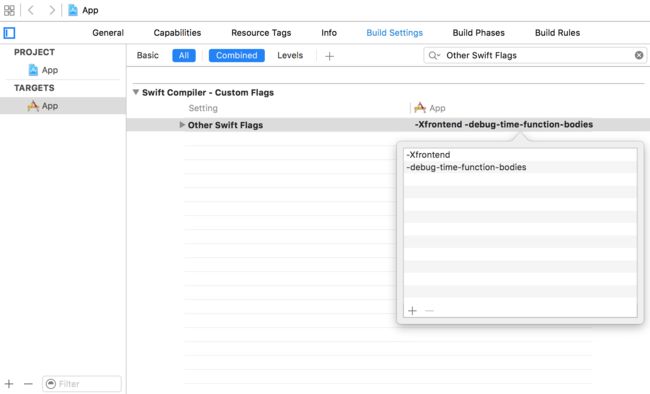Screen dimensions: 650x394
Task: Open the Capabilities tab
Action: click(177, 33)
